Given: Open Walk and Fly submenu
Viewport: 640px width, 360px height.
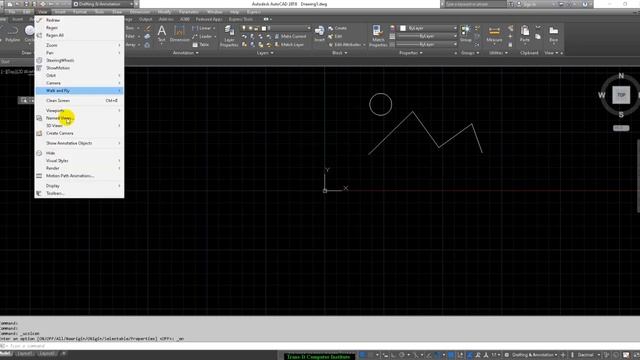Looking at the screenshot, I should [x=80, y=91].
